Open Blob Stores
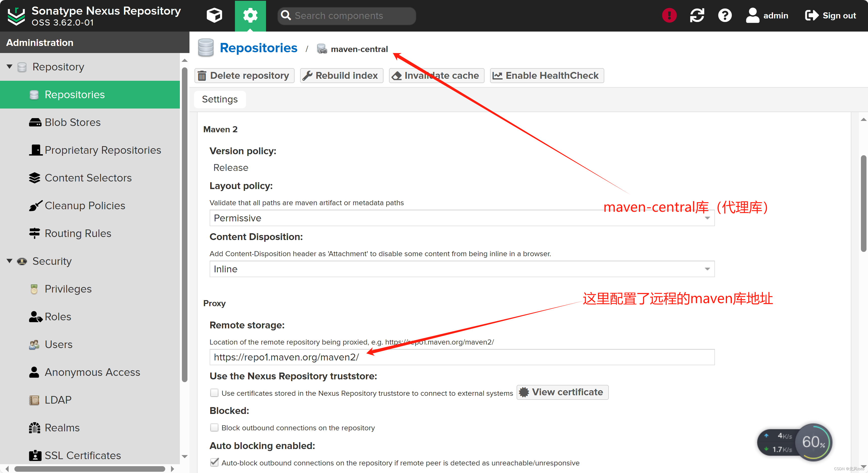Screen dimensions: 868x473 coord(73,122)
